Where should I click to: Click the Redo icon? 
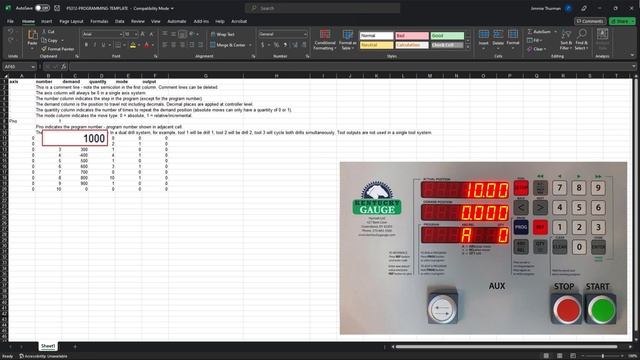(x=11, y=40)
